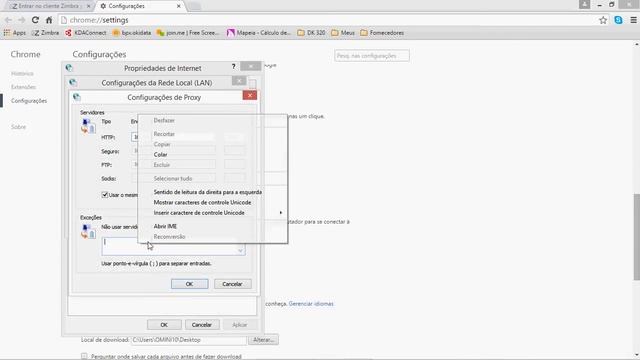Viewport: 640px width, 360px height.
Task: Click OK in the Configurações de Proxy dialog
Action: (189, 284)
